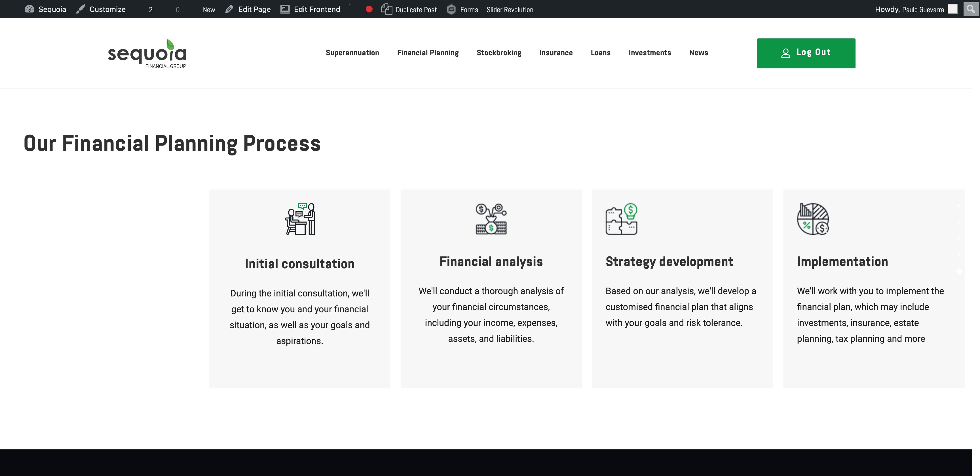This screenshot has width=980, height=476.
Task: Click the Sequoia dashboard icon in admin bar
Action: point(29,9)
